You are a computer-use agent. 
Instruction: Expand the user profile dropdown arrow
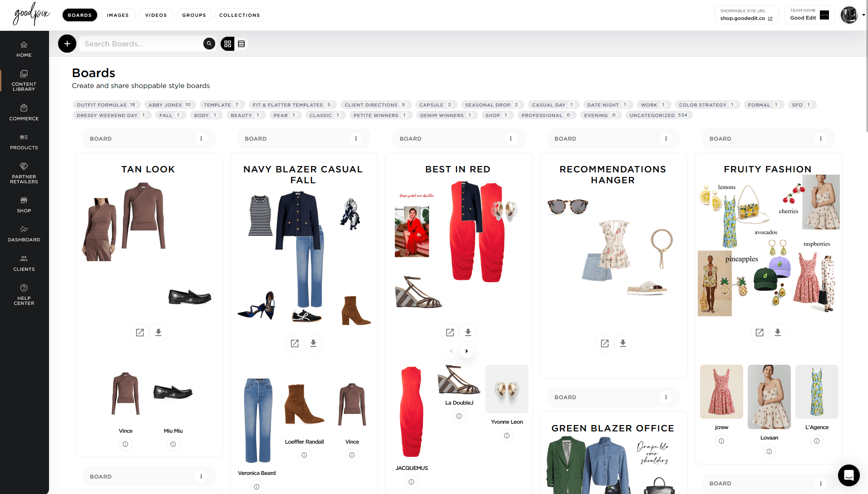(863, 15)
